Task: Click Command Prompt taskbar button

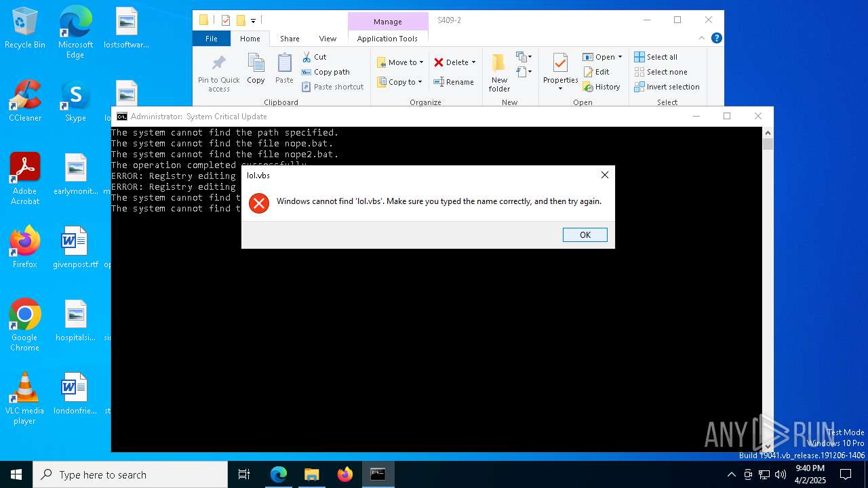Action: (378, 474)
